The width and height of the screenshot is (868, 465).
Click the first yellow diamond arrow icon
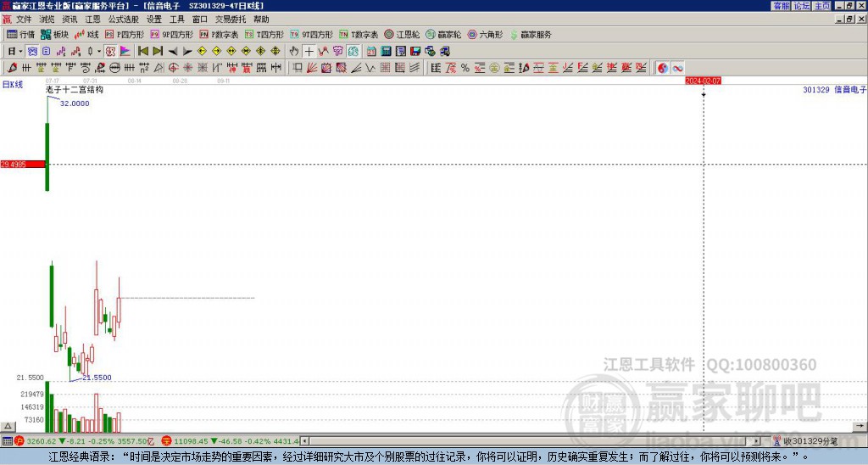202,52
